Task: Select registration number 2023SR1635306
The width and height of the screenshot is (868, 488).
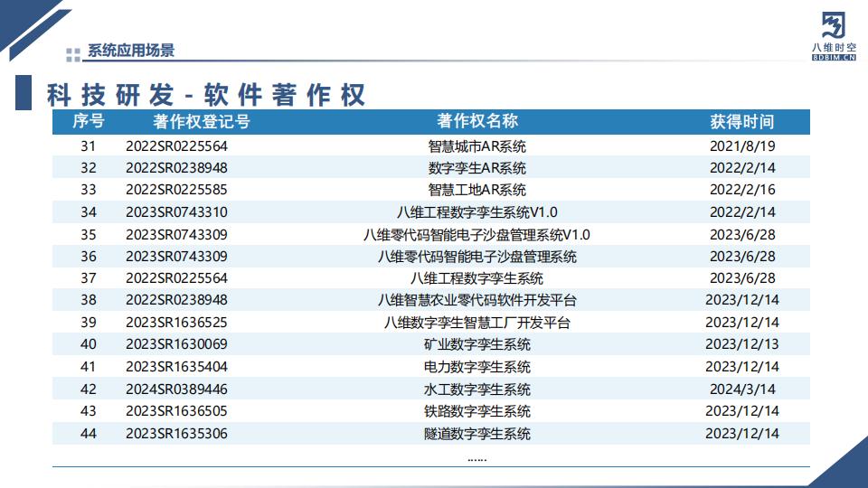Action: [x=176, y=433]
